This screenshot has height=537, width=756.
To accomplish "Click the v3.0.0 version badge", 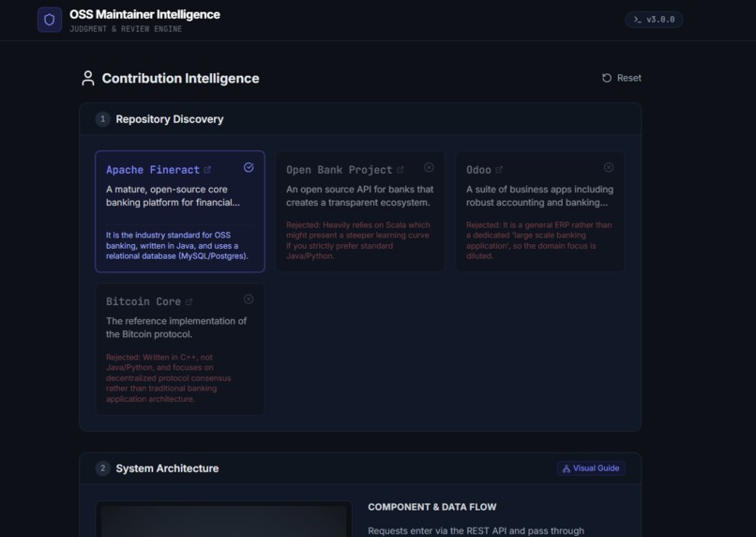I will coord(654,20).
